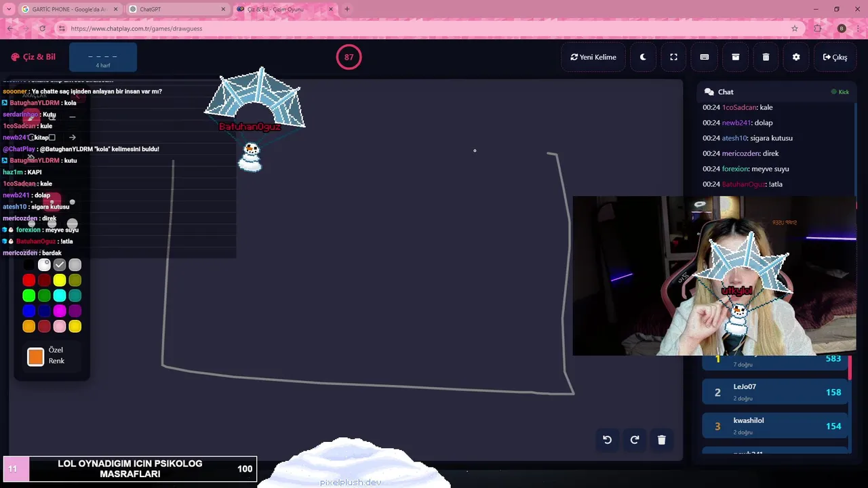Click the 4 harf word hint box
The width and height of the screenshot is (868, 488).
point(103,58)
